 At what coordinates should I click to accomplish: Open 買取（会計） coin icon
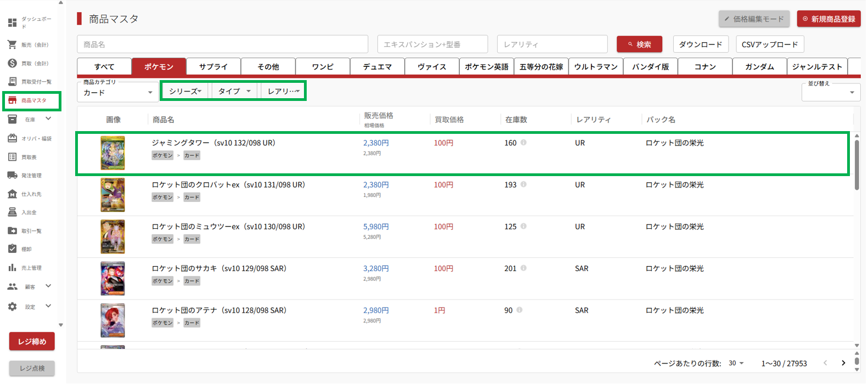point(12,63)
